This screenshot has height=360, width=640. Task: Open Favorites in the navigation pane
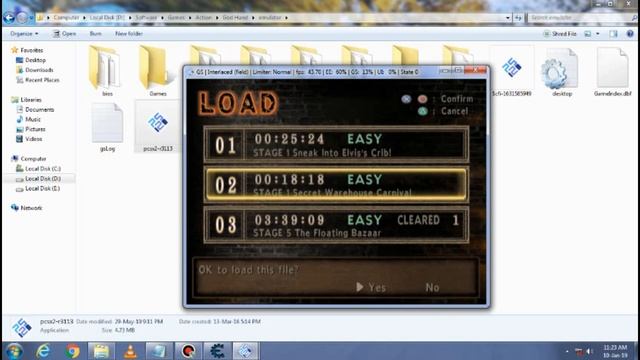click(31, 50)
